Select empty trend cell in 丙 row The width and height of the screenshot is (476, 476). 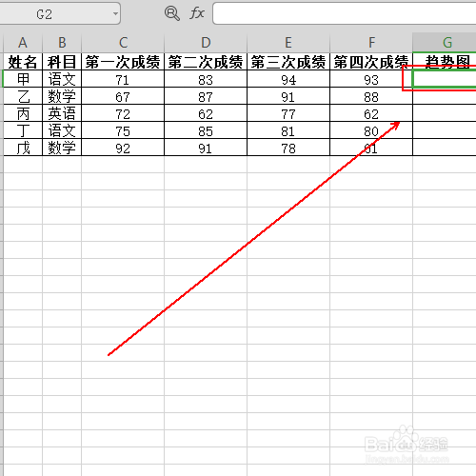(445, 113)
